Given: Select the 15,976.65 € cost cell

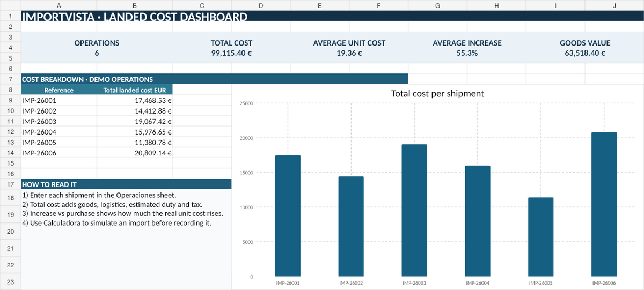Looking at the screenshot, I should [x=135, y=132].
